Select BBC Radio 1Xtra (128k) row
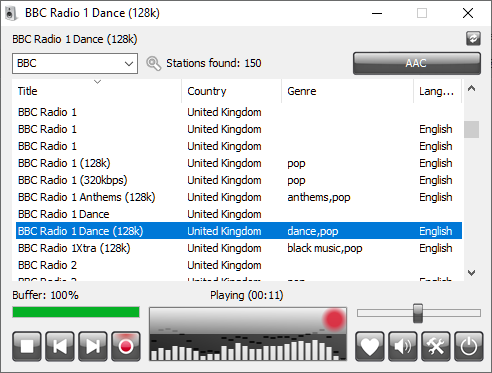Image resolution: width=492 pixels, height=373 pixels. [239, 248]
